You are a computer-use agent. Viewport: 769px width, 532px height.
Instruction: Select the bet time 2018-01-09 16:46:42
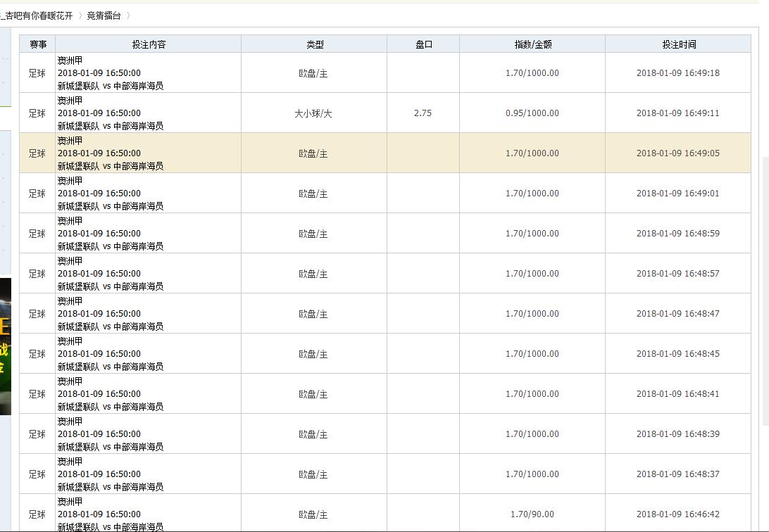coord(677,514)
